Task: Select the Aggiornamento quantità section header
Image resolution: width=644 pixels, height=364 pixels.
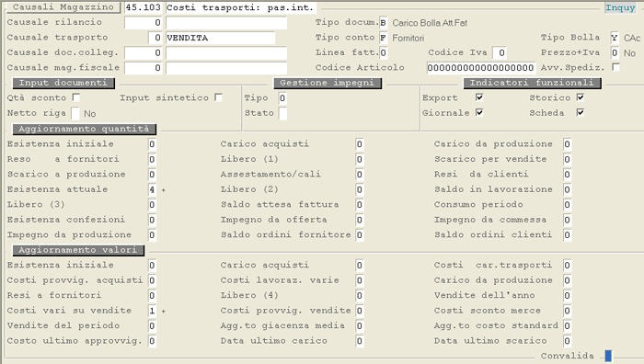Action: [85, 129]
